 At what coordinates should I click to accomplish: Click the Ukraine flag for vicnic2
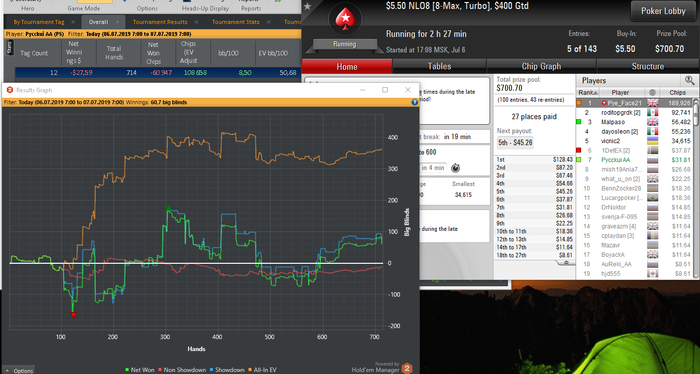(x=652, y=141)
